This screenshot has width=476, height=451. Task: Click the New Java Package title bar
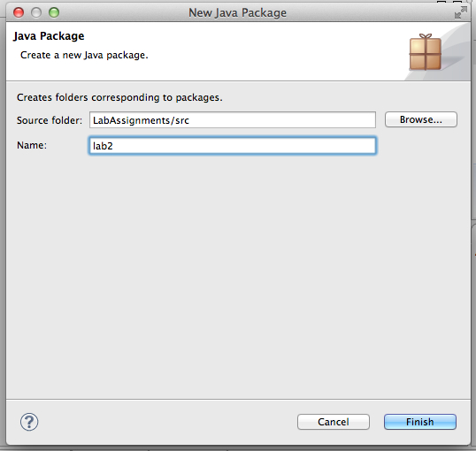(x=238, y=12)
